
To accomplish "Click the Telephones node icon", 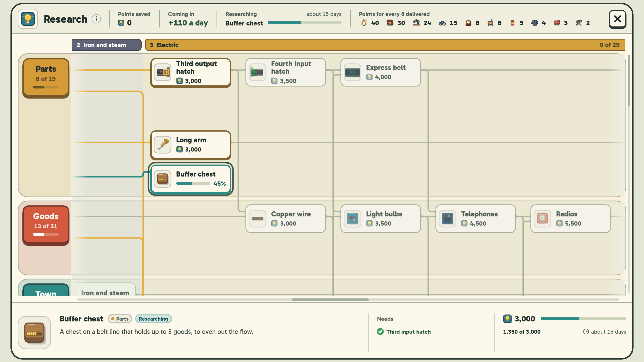I will (x=447, y=219).
